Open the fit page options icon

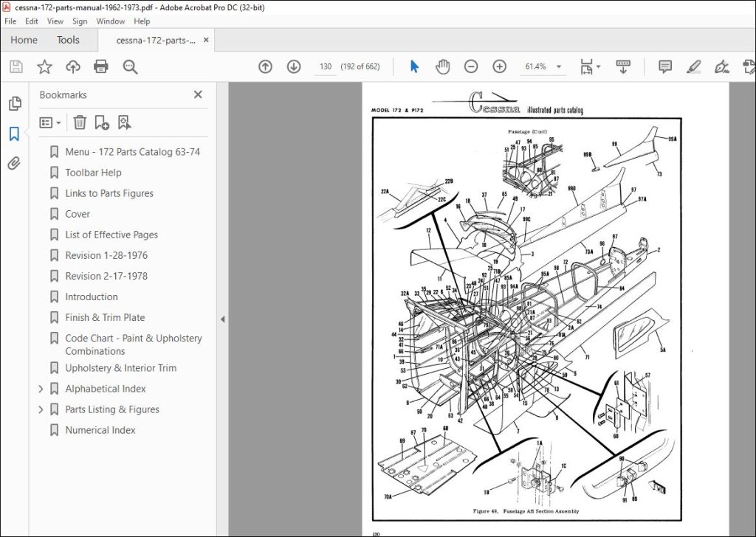coord(587,66)
